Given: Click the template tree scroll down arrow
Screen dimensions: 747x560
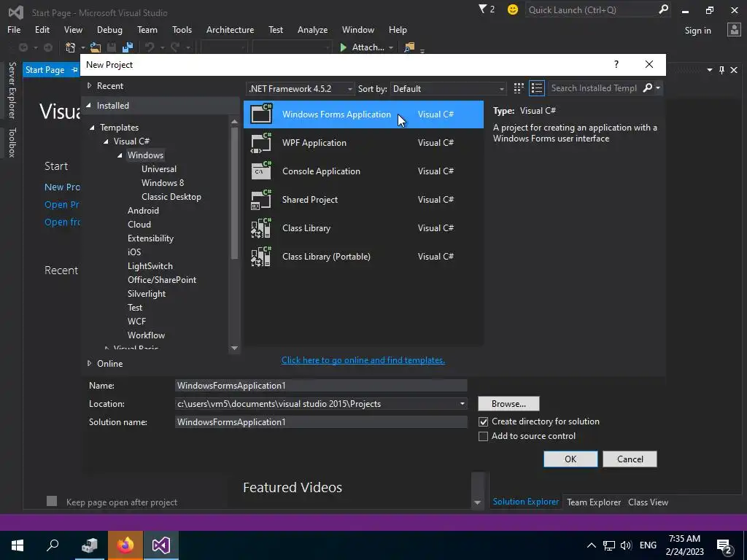Looking at the screenshot, I should (x=234, y=348).
